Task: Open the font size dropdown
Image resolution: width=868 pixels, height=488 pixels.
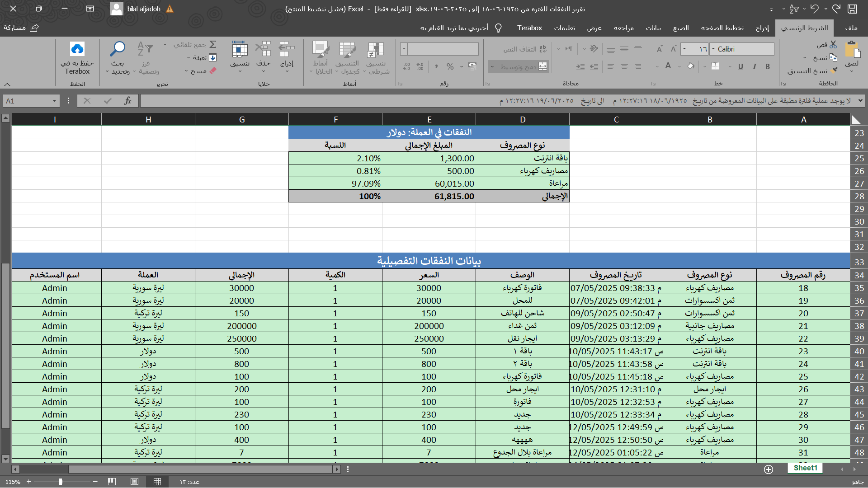Action: (684, 49)
